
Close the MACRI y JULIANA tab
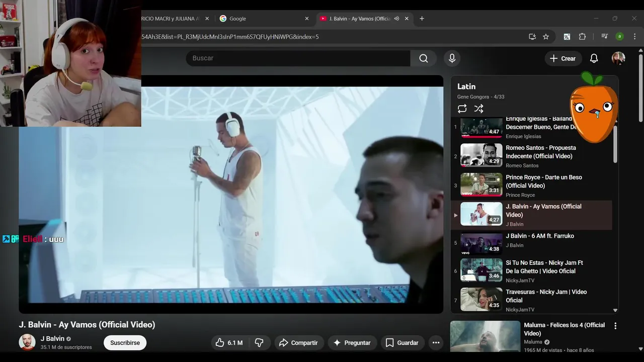pyautogui.click(x=207, y=19)
